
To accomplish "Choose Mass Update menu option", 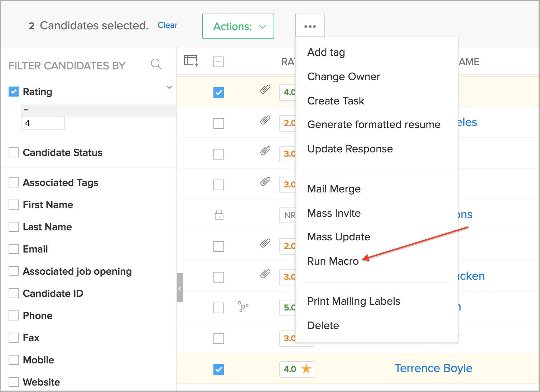I will pyautogui.click(x=339, y=237).
